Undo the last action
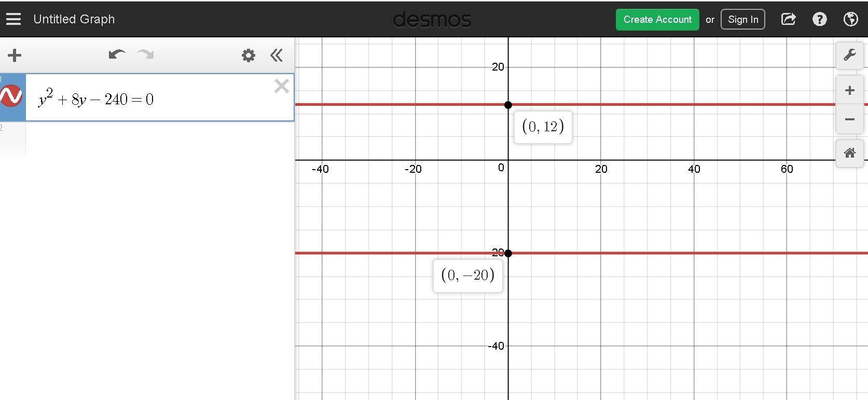This screenshot has width=868, height=400. coord(117,55)
